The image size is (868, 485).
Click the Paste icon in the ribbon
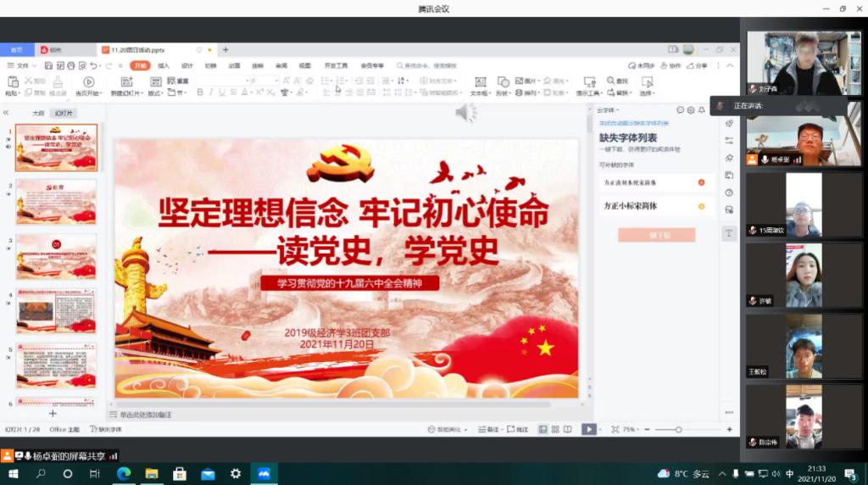[13, 81]
